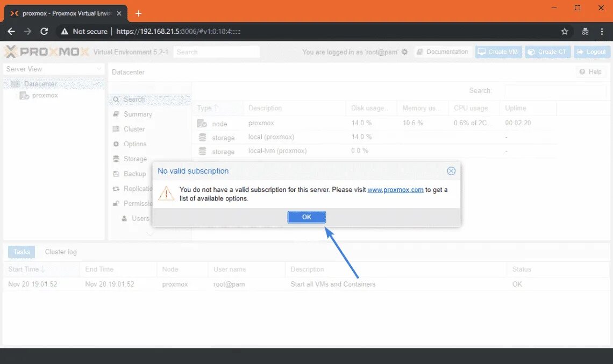The height and width of the screenshot is (364, 613).
Task: Click the Create CT button
Action: (548, 52)
